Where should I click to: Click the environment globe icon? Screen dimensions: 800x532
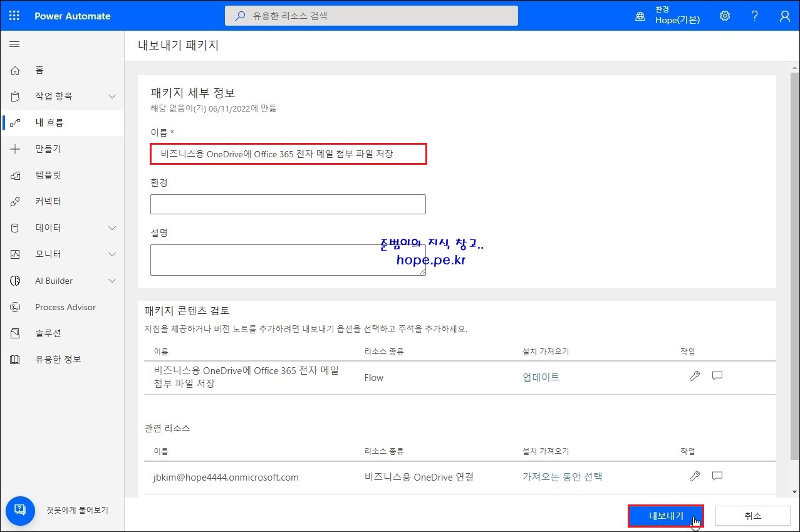click(x=640, y=16)
